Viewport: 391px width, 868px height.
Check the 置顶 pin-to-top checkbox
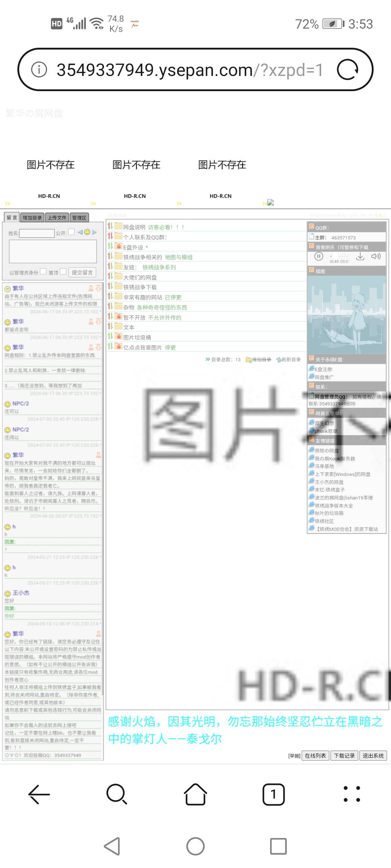(x=63, y=271)
